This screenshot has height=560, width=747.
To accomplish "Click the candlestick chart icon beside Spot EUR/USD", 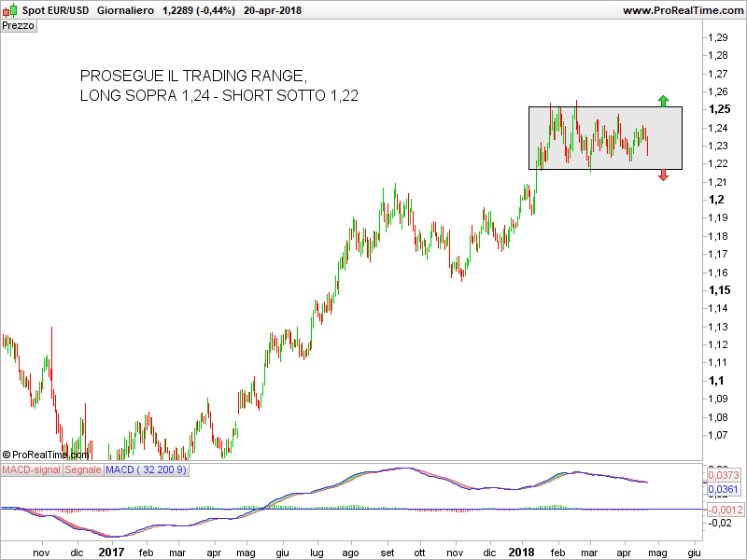I will coord(9,10).
